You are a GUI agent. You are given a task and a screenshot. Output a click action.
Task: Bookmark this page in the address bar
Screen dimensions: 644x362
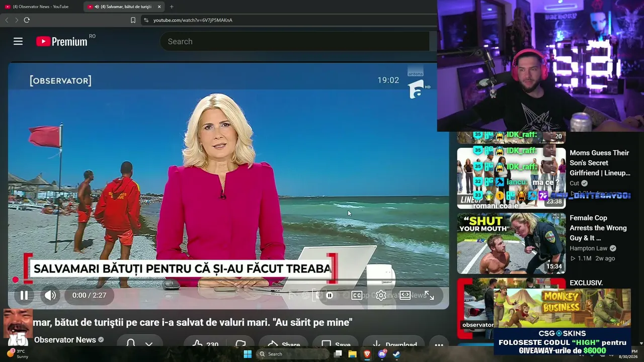[133, 20]
